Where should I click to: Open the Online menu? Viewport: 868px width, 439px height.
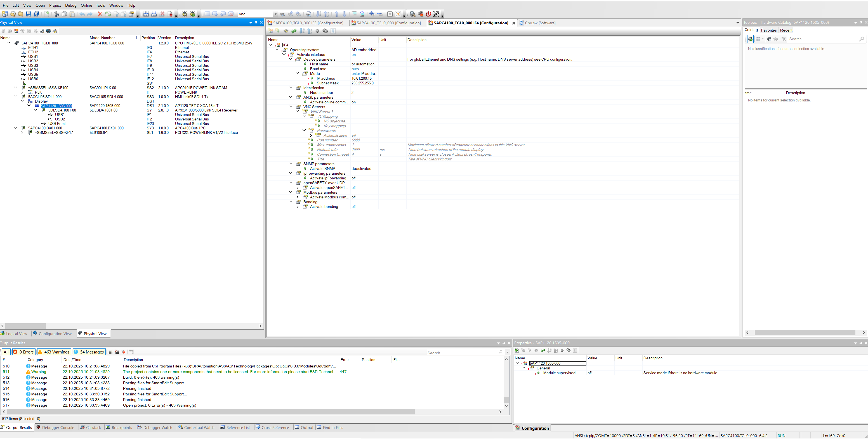click(x=86, y=5)
